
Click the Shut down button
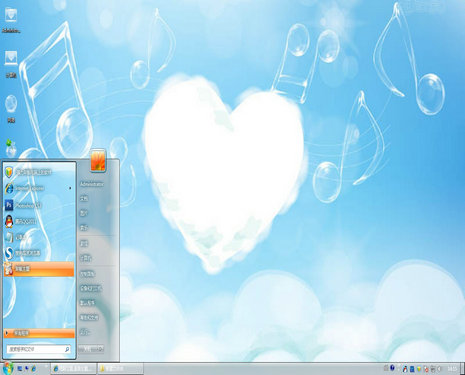[x=87, y=349]
